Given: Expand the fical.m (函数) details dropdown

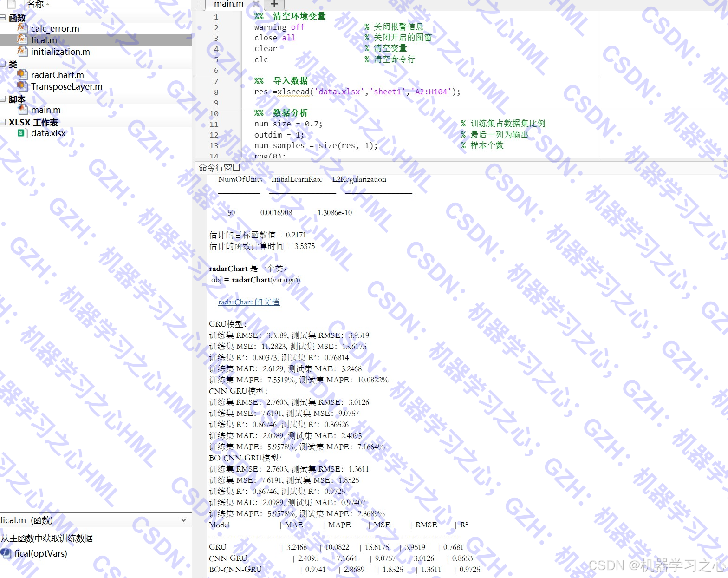Looking at the screenshot, I should [x=184, y=520].
